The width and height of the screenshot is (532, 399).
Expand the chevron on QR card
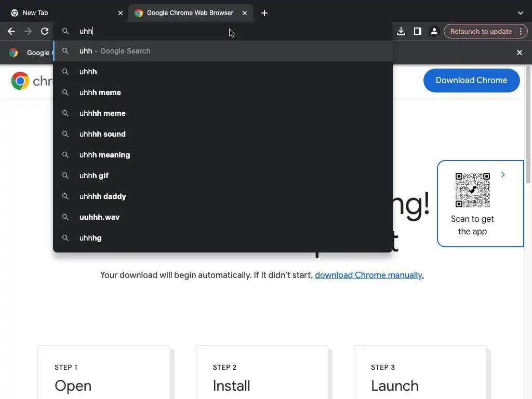pyautogui.click(x=503, y=175)
